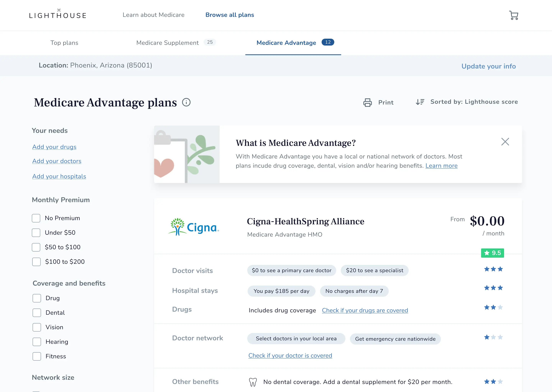This screenshot has width=552, height=392.
Task: Enable the Dental coverage filter
Action: (x=37, y=313)
